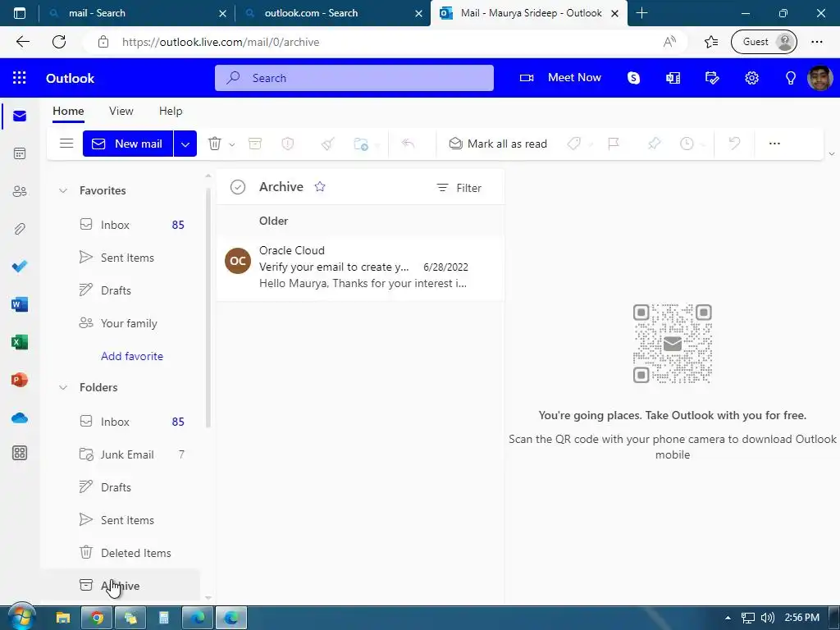840x630 pixels.
Task: Click the Reply arrow toolbar icon
Action: 408,143
